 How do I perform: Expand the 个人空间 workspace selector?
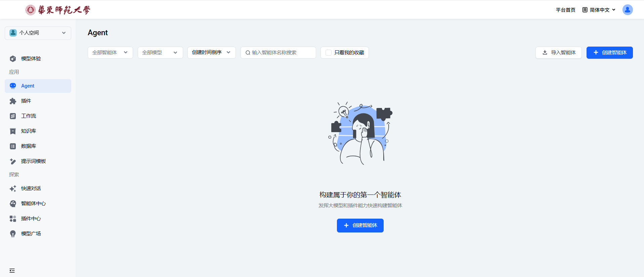click(38, 33)
